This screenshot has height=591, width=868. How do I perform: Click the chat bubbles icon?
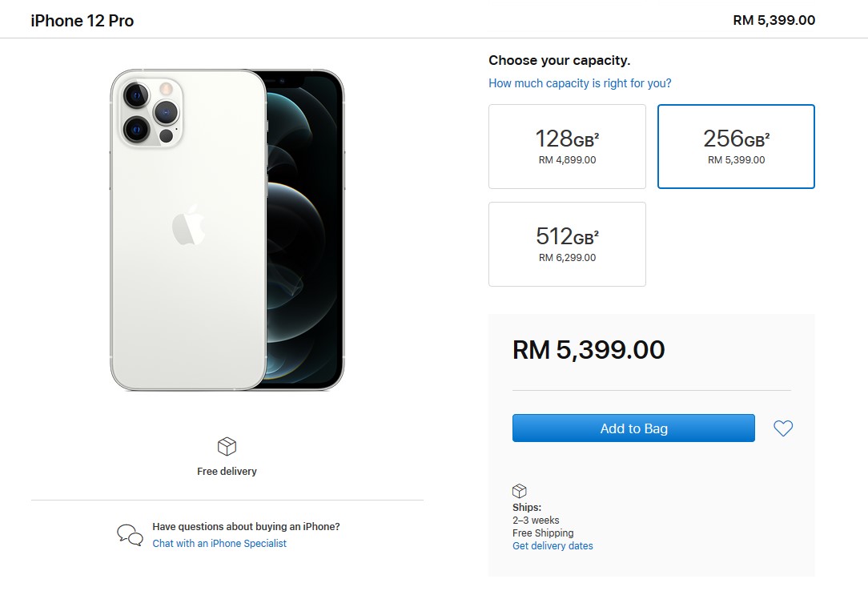[x=130, y=534]
